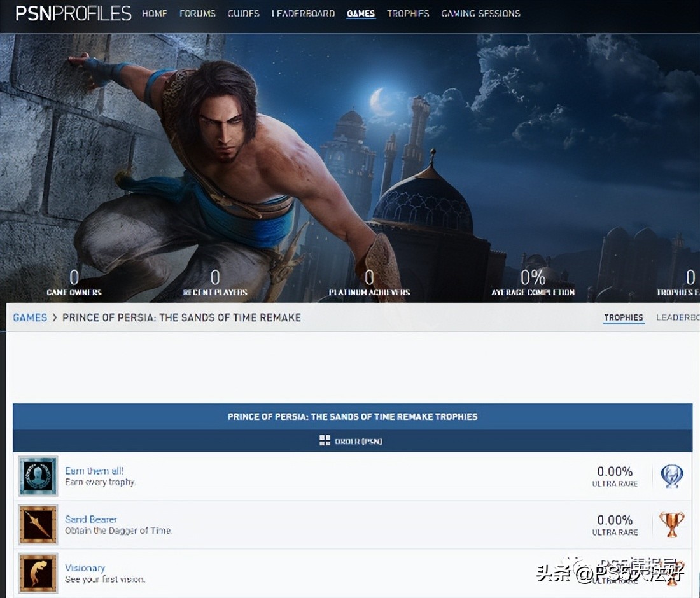The width and height of the screenshot is (700, 598).
Task: Click the 'See your first vision.' description
Action: pyautogui.click(x=105, y=580)
